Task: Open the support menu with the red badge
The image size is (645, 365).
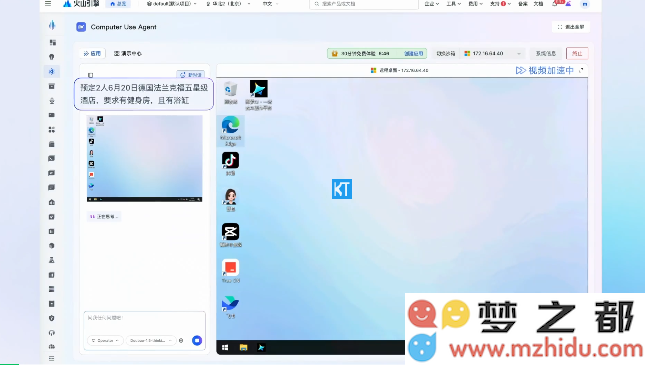Action: [x=500, y=4]
